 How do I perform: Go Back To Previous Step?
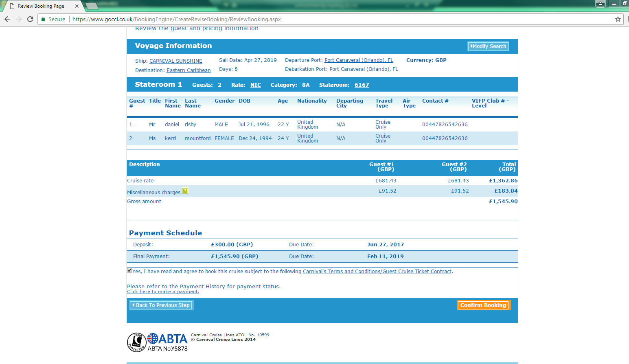[161, 305]
